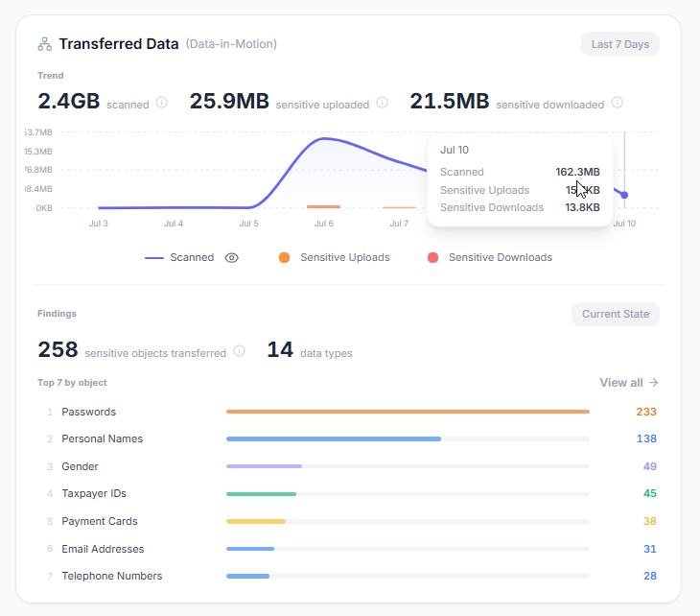Click the Transferred Data network icon
The width and height of the screenshot is (700, 616).
[45, 44]
